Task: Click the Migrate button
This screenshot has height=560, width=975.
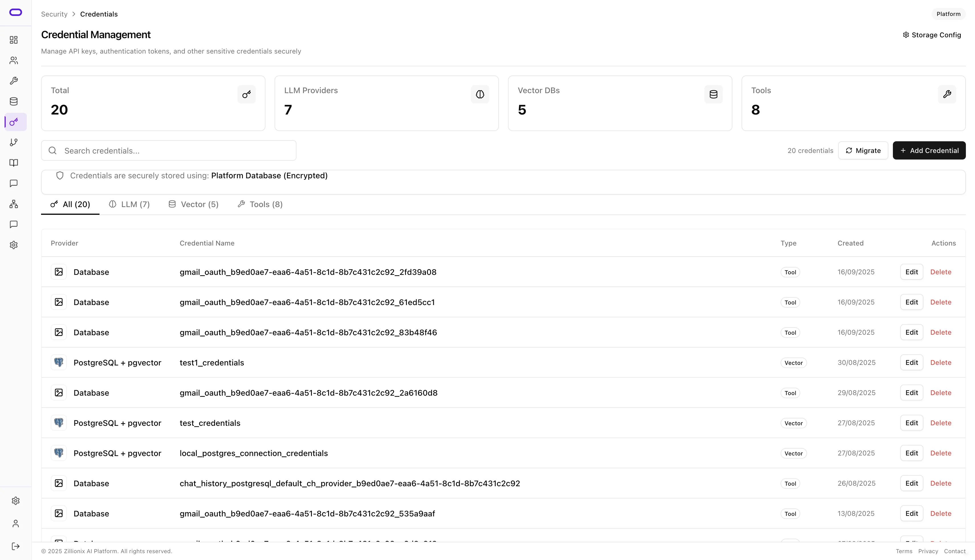Action: [863, 150]
